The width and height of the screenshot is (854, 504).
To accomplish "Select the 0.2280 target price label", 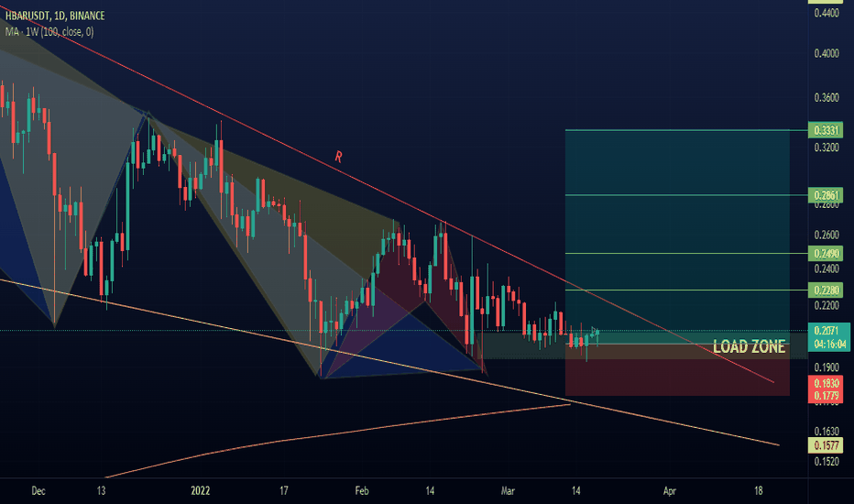I will (826, 290).
